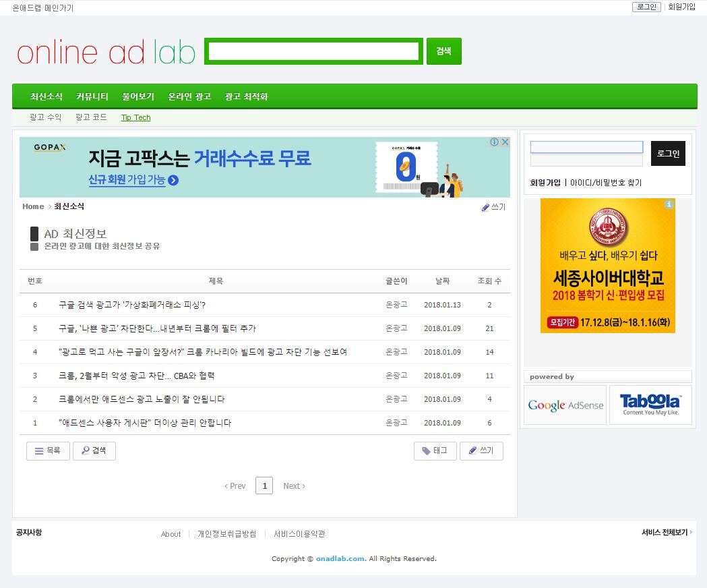The width and height of the screenshot is (707, 588).
Task: Click 온애드랩 메인가기 at top left
Action: coord(43,7)
